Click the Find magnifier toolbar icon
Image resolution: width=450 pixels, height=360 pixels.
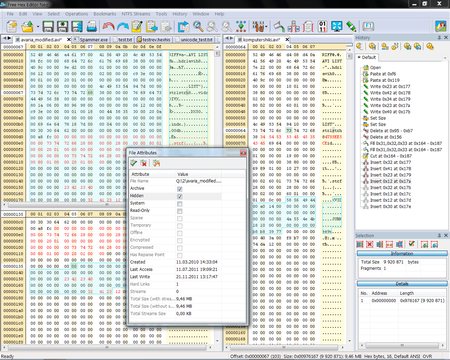(198, 26)
